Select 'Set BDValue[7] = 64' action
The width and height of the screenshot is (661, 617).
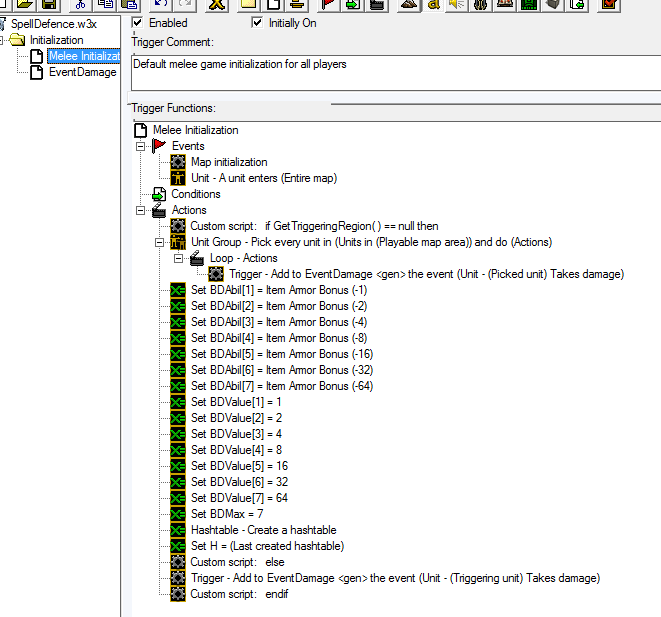[239, 498]
